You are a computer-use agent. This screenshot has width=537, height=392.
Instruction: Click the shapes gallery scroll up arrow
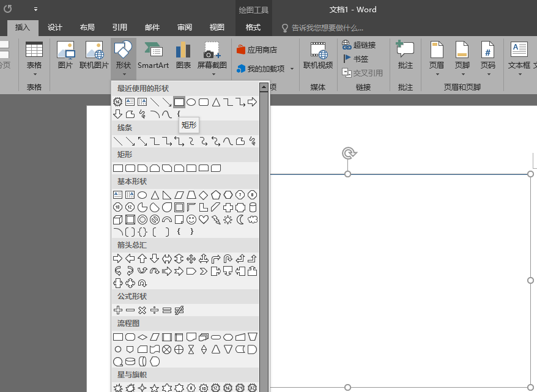pyautogui.click(x=264, y=87)
